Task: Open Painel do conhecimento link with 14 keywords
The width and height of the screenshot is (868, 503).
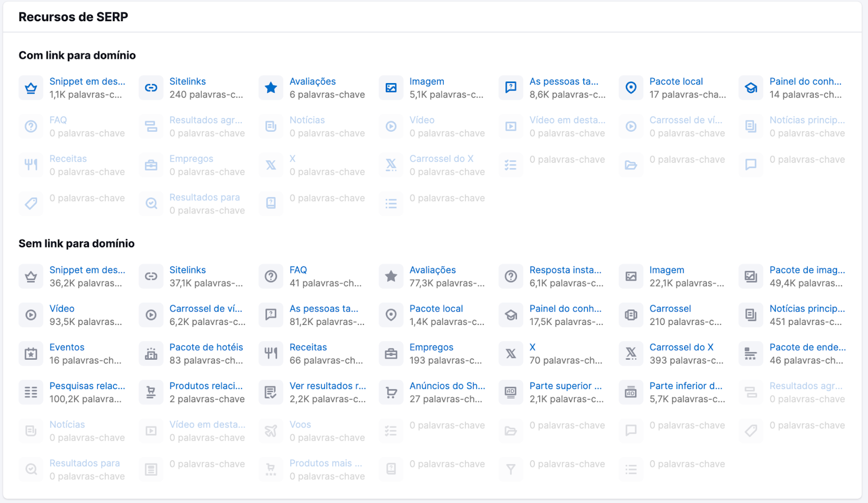Action: (806, 81)
